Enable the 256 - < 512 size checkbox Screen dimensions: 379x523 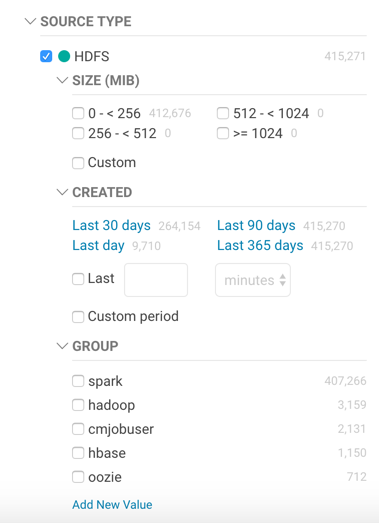78,133
